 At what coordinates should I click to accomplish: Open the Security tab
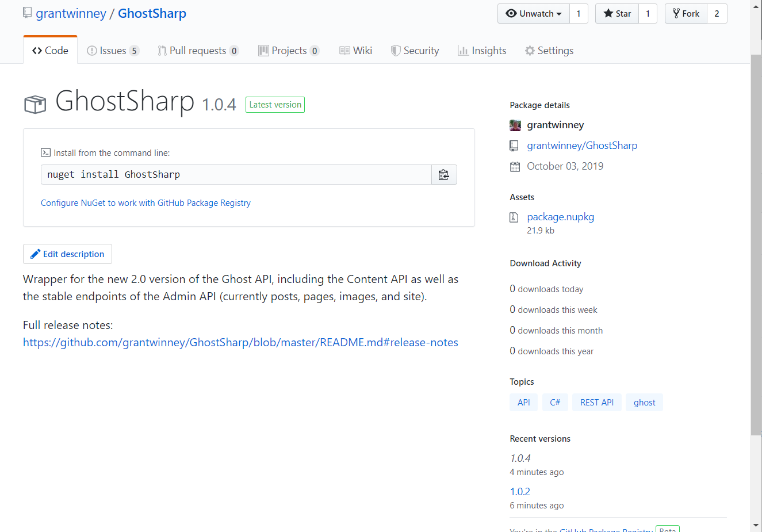pyautogui.click(x=415, y=51)
